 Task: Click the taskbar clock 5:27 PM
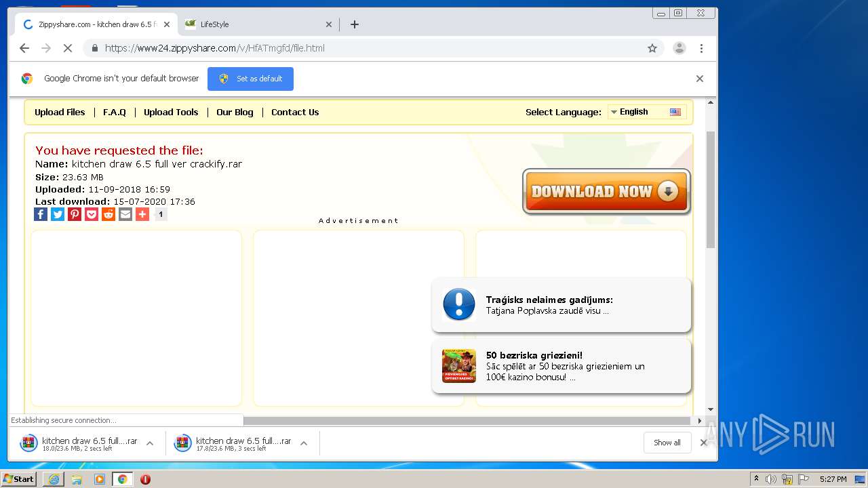833,479
